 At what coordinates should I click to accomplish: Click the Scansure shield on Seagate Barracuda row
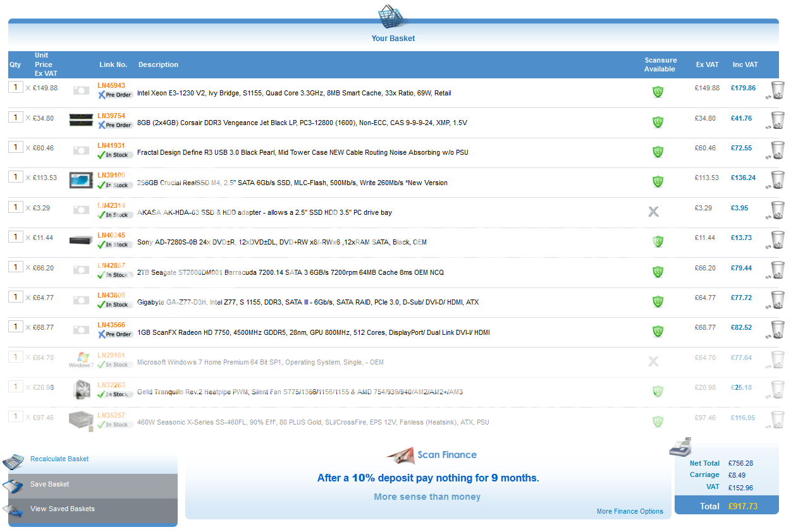[658, 271]
